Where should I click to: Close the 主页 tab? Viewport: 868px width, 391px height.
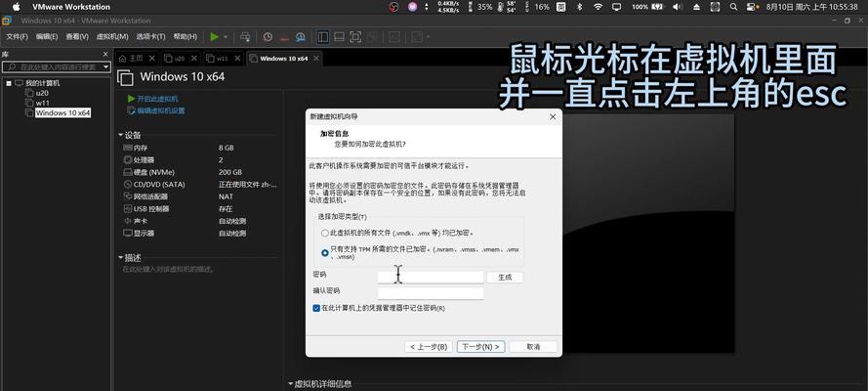151,58
